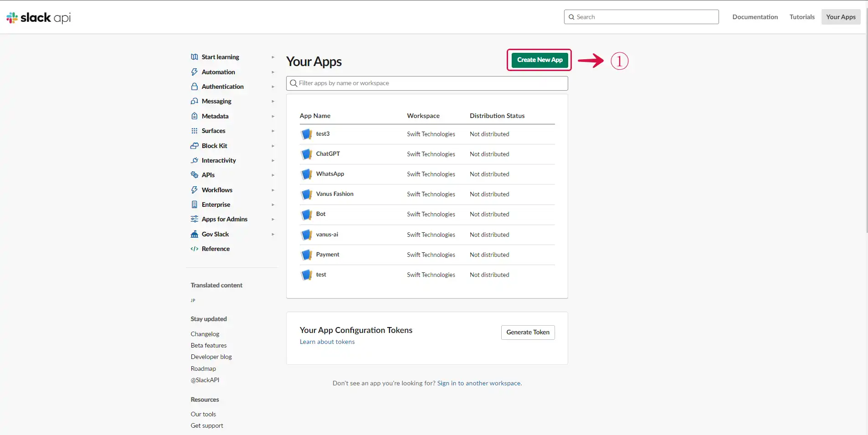This screenshot has height=435, width=868.
Task: Select the Your Apps tab in header
Action: click(841, 17)
